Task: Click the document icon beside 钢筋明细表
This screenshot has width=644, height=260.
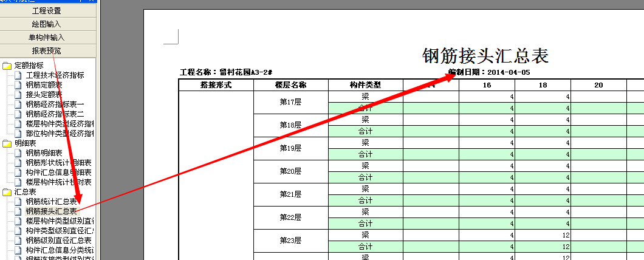Action: click(18, 153)
